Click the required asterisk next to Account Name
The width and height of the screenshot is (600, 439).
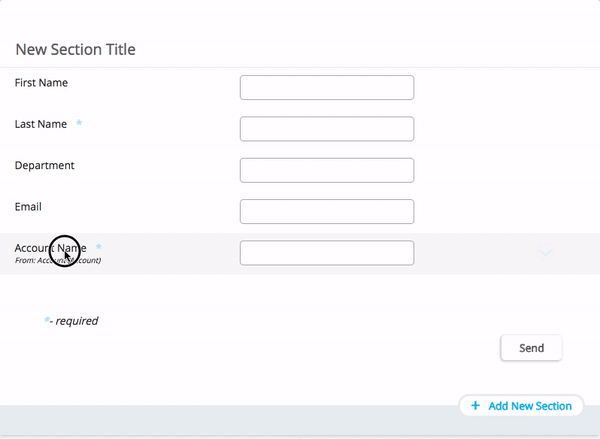click(x=99, y=247)
